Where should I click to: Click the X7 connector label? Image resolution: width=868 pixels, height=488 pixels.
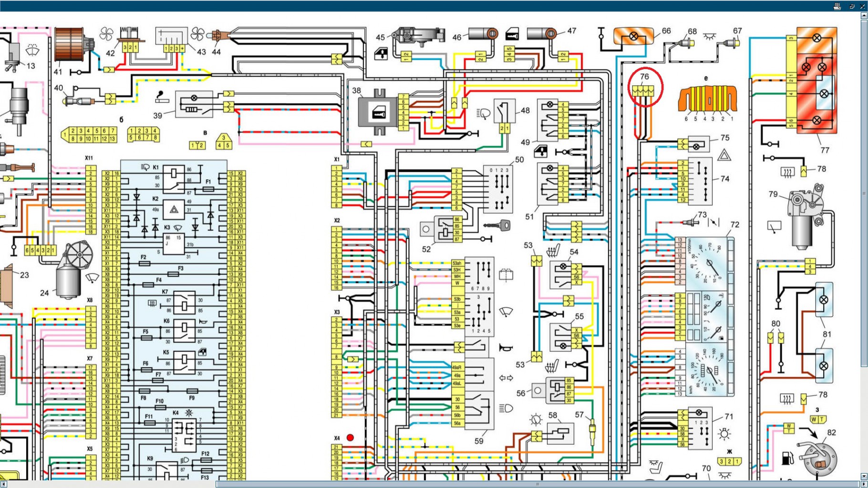(x=90, y=358)
